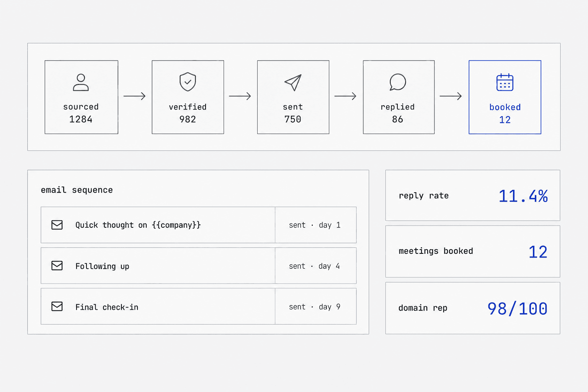Select the blue 'booked' label

coord(505,107)
